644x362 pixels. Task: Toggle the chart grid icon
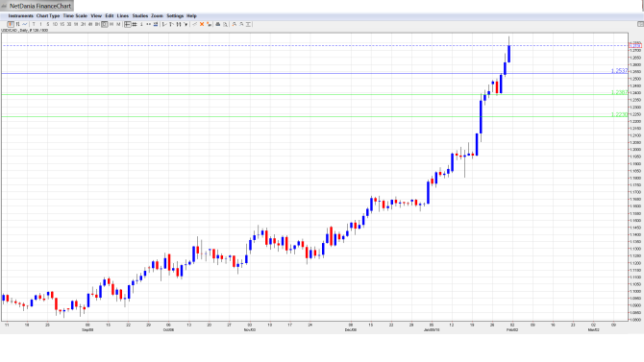tap(134, 24)
